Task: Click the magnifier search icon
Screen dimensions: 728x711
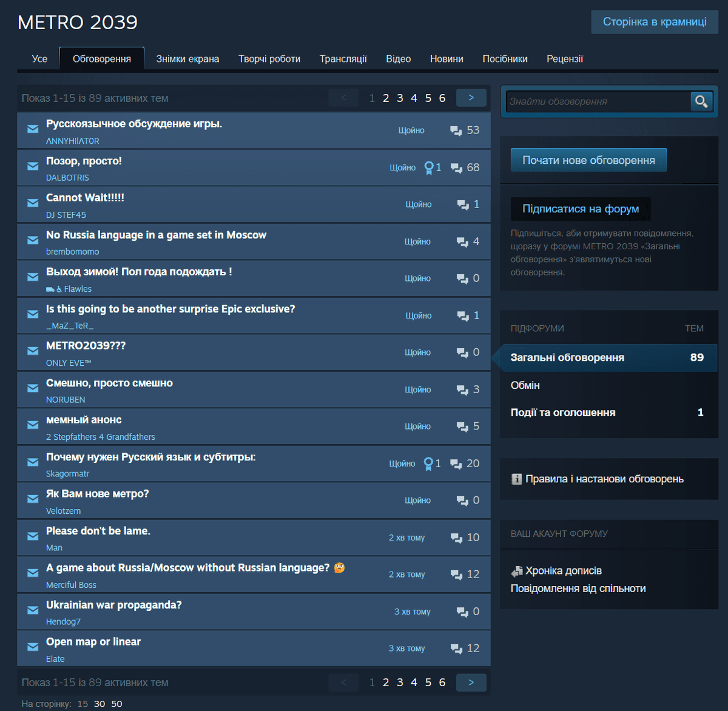Action: 701,101
